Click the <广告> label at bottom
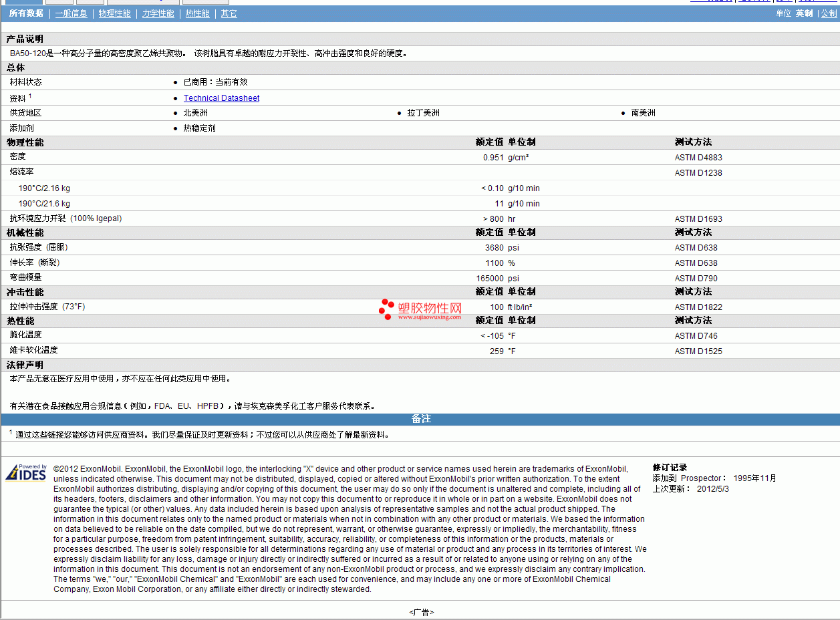The image size is (840, 620). pyautogui.click(x=421, y=612)
